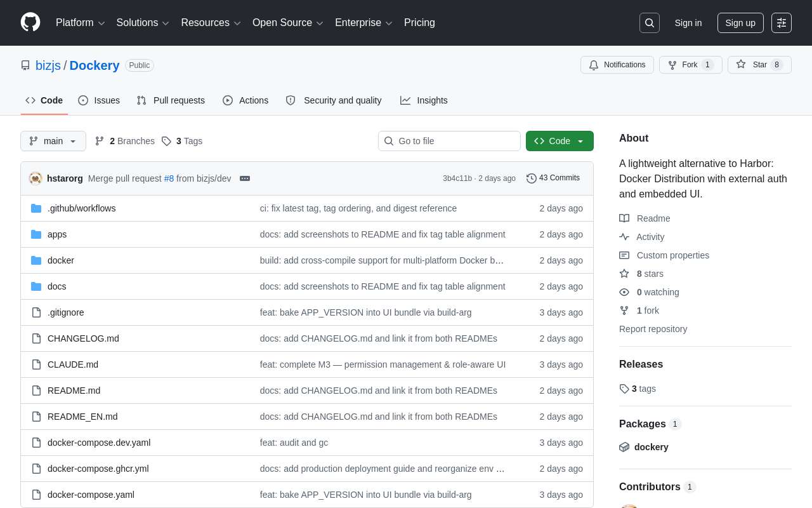
Task: Open the dockery package via the container icon
Action: click(x=624, y=447)
